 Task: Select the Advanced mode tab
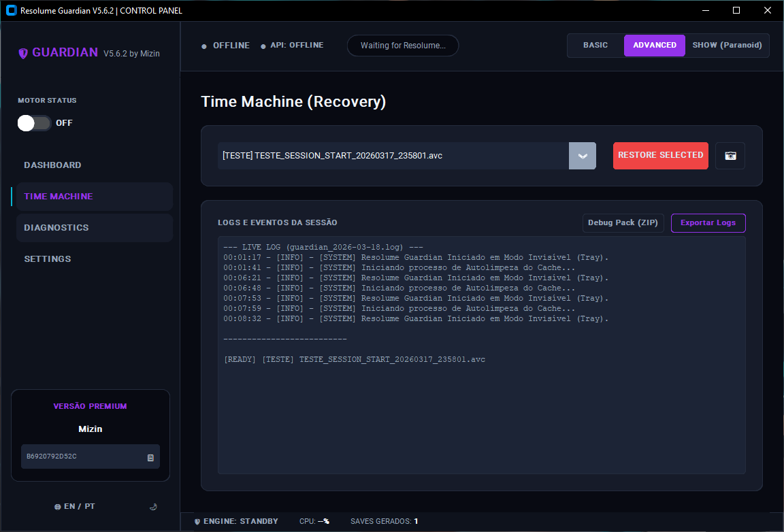point(655,46)
